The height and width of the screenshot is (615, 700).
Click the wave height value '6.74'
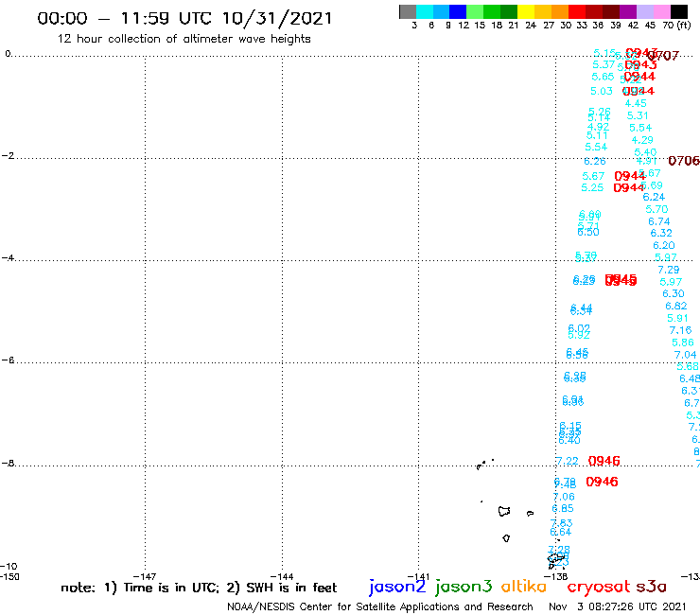click(x=659, y=221)
